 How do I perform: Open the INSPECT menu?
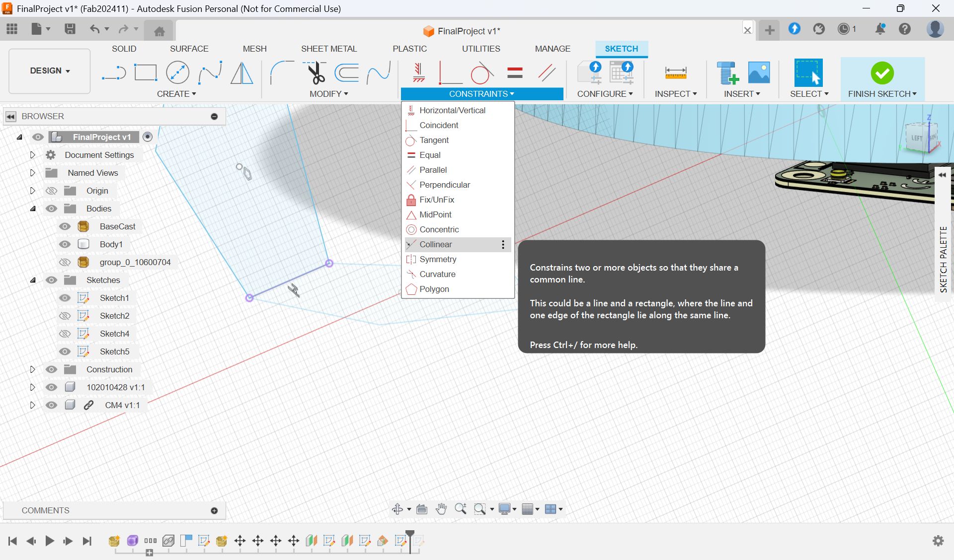click(x=676, y=94)
